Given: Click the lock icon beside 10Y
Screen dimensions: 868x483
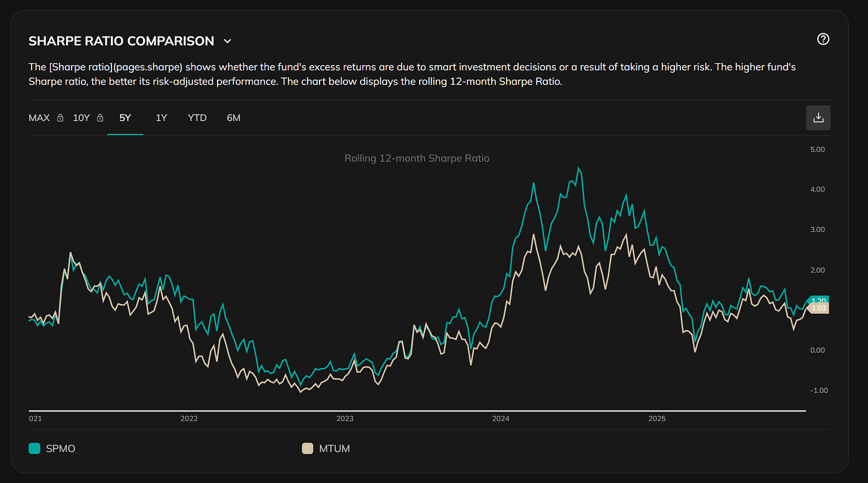Looking at the screenshot, I should 100,118.
